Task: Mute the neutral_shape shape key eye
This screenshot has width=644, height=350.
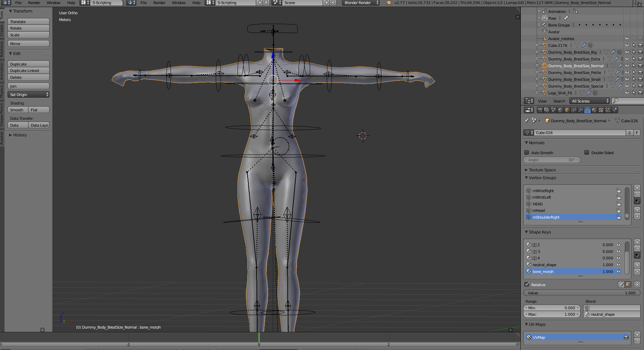Action: point(619,265)
